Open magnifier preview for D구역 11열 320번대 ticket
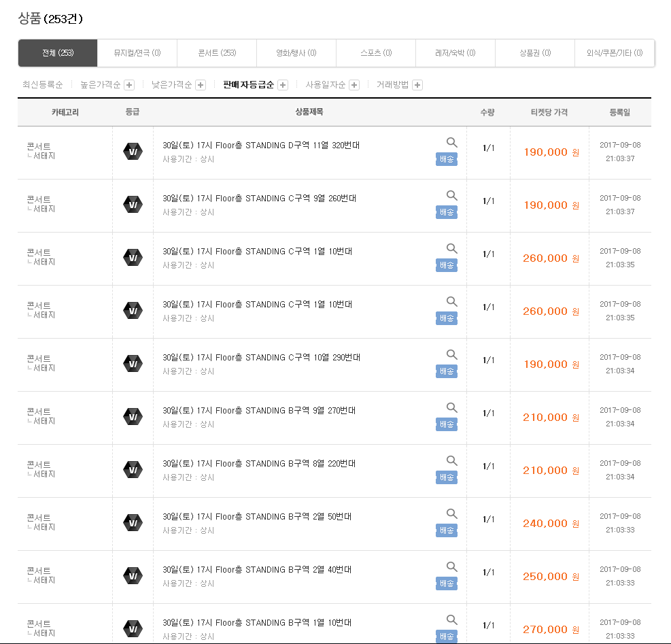Screen dimensions: 671x644 451,142
